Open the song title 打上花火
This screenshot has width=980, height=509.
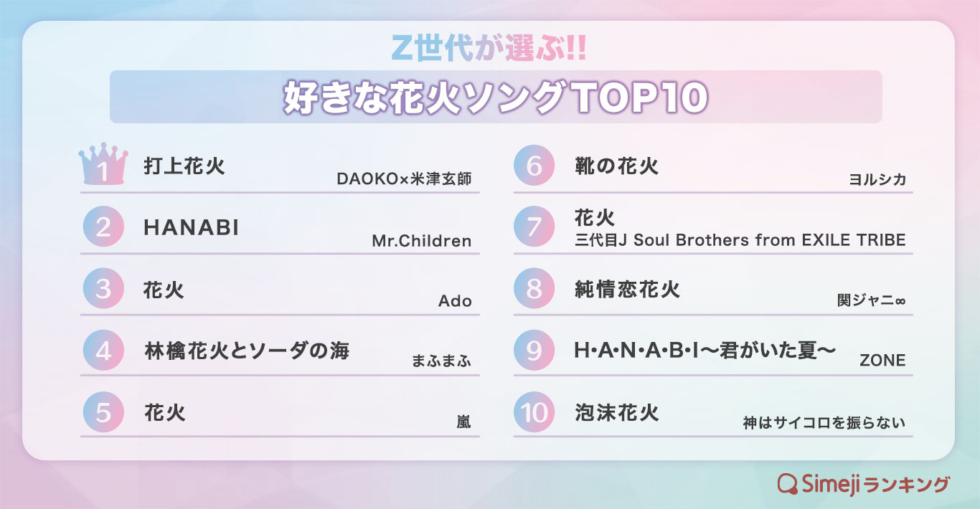[x=184, y=166]
